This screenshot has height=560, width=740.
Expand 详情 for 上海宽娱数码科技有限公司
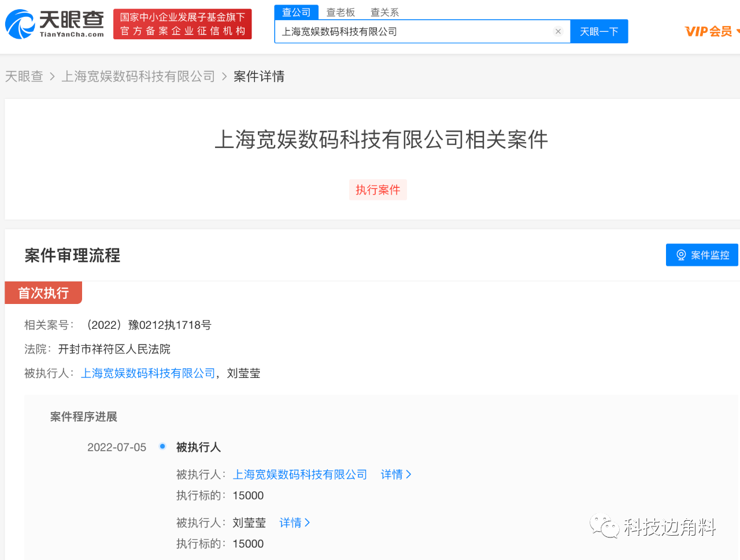[396, 474]
